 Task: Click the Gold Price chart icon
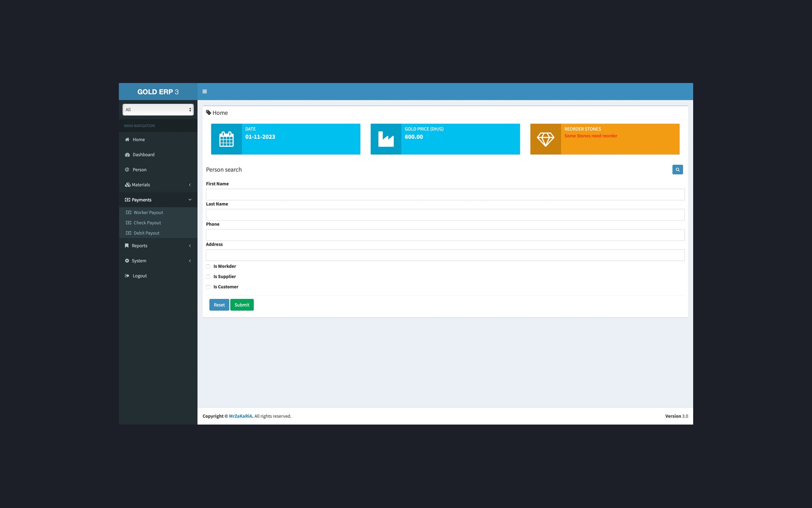tap(386, 139)
